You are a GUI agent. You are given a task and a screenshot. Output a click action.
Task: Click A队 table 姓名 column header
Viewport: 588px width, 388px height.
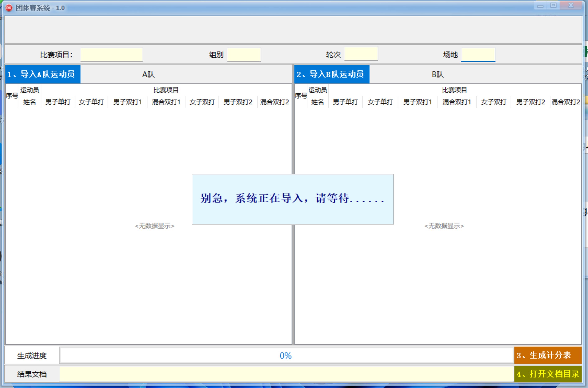coord(29,102)
